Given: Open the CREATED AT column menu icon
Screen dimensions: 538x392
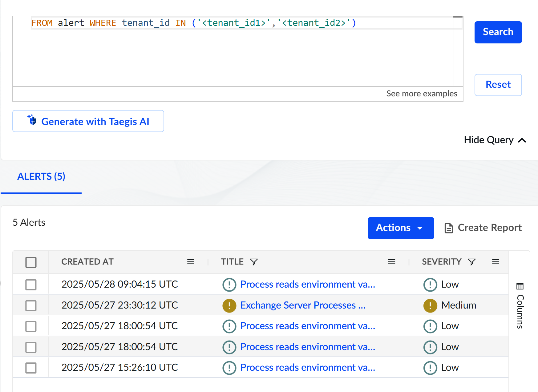Looking at the screenshot, I should 191,262.
